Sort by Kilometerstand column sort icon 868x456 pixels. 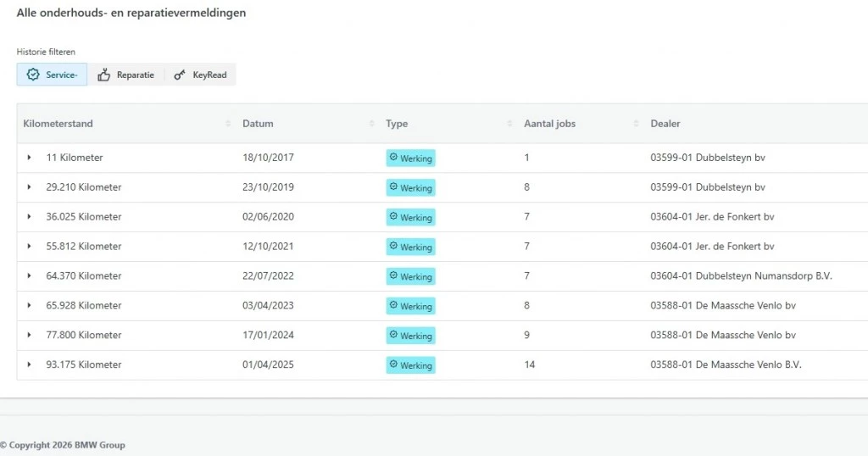click(228, 124)
